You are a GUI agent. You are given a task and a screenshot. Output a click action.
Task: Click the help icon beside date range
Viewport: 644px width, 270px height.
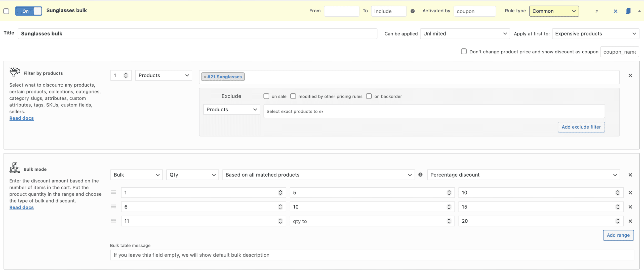click(x=413, y=11)
